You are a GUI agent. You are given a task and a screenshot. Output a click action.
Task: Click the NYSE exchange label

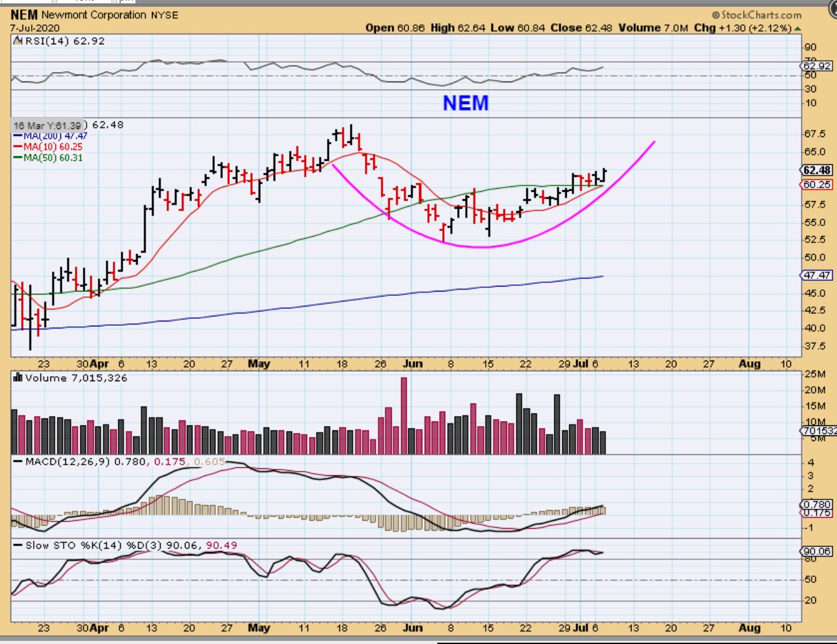pos(164,15)
